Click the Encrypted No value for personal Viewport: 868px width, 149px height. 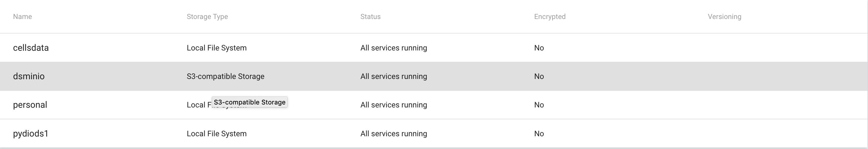(x=539, y=105)
